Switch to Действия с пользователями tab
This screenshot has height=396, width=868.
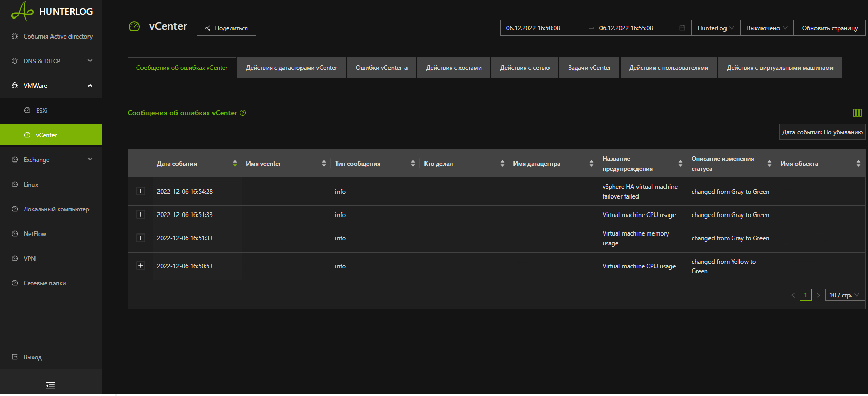point(669,67)
